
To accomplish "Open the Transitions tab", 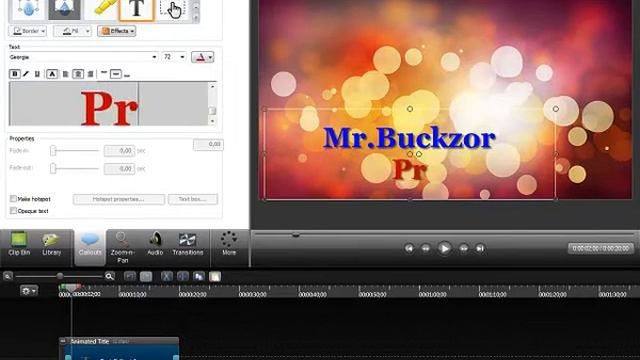I will click(187, 244).
